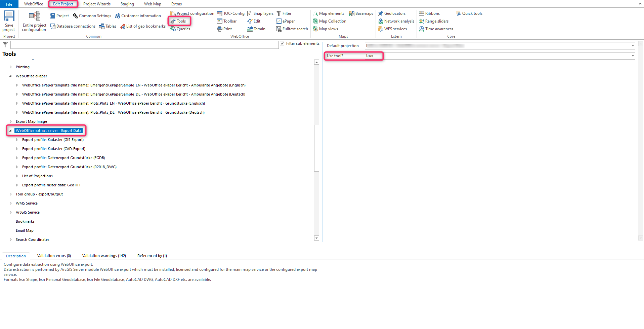Open the Validation warnings tab

tap(104, 256)
